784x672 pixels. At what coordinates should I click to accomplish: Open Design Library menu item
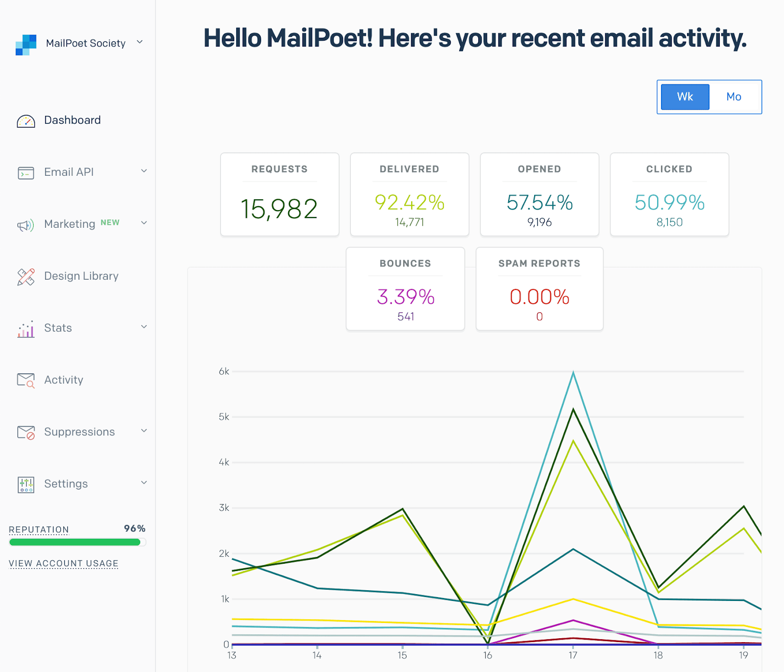click(81, 276)
